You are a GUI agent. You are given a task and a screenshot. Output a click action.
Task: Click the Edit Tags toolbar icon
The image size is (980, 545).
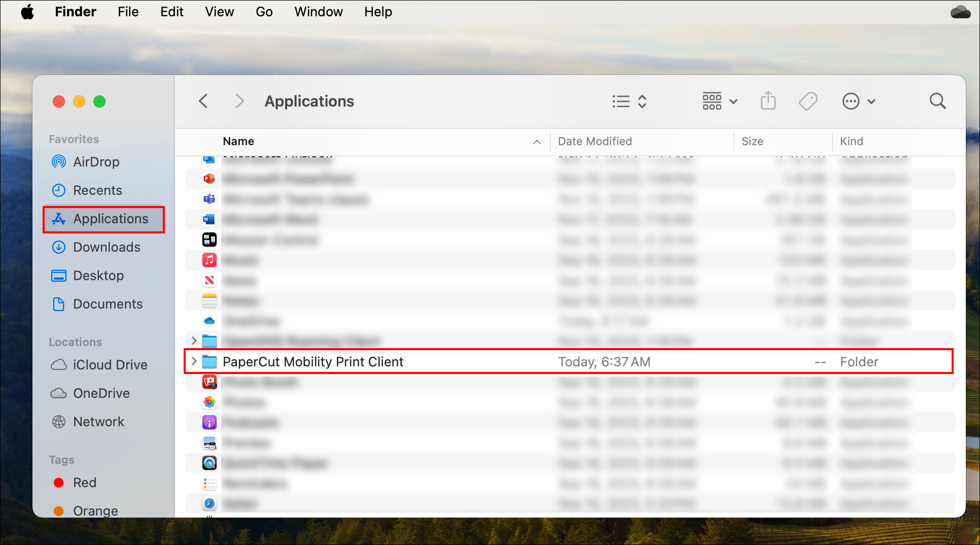[808, 101]
